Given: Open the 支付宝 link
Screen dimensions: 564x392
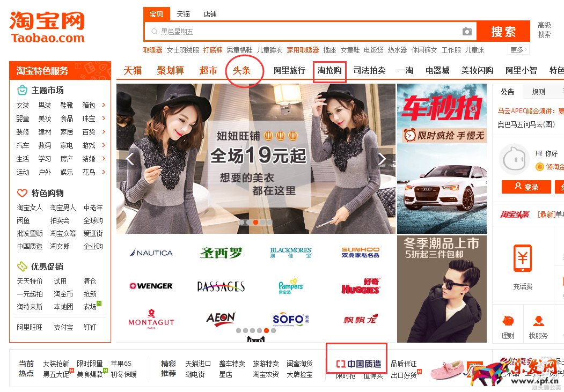Looking at the screenshot, I should (x=63, y=327).
